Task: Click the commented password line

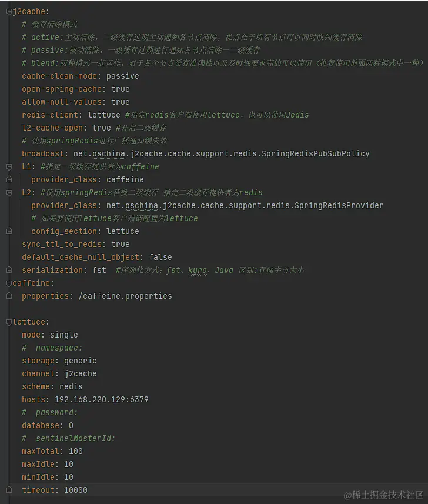Action: (50, 412)
